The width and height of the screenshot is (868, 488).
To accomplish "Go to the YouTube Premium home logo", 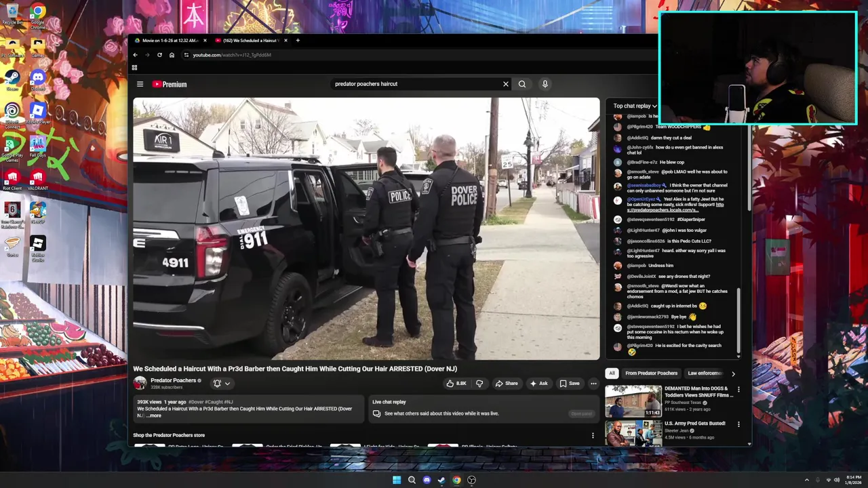I will [170, 84].
